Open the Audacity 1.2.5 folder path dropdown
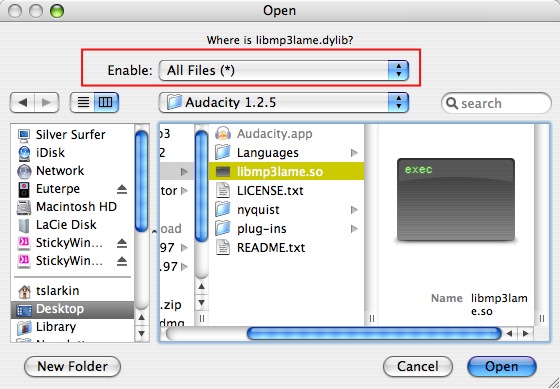This screenshot has height=389, width=560. coord(284,103)
